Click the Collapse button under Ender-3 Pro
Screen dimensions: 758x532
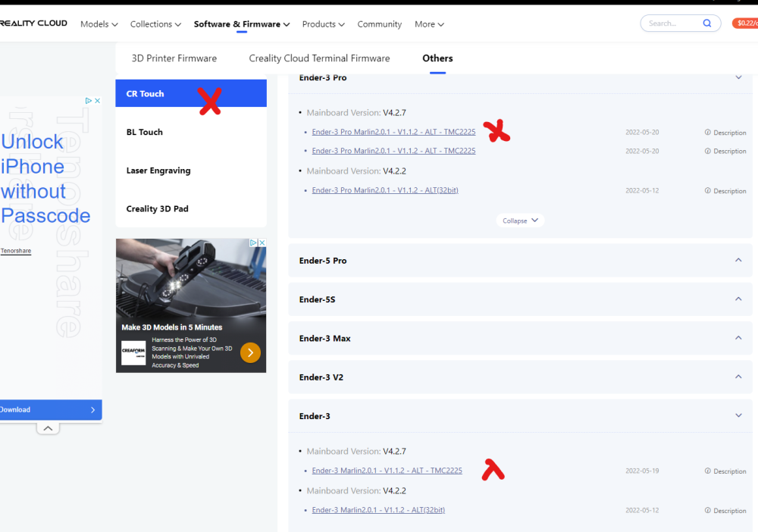(520, 221)
